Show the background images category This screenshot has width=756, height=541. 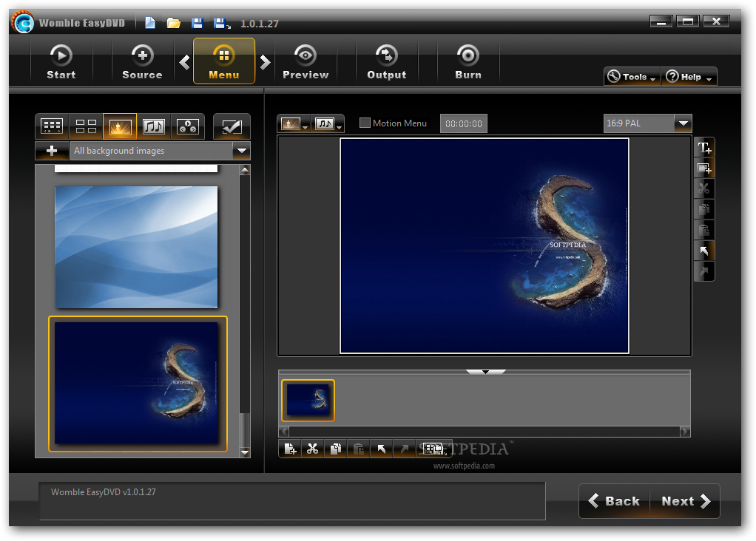coord(120,126)
